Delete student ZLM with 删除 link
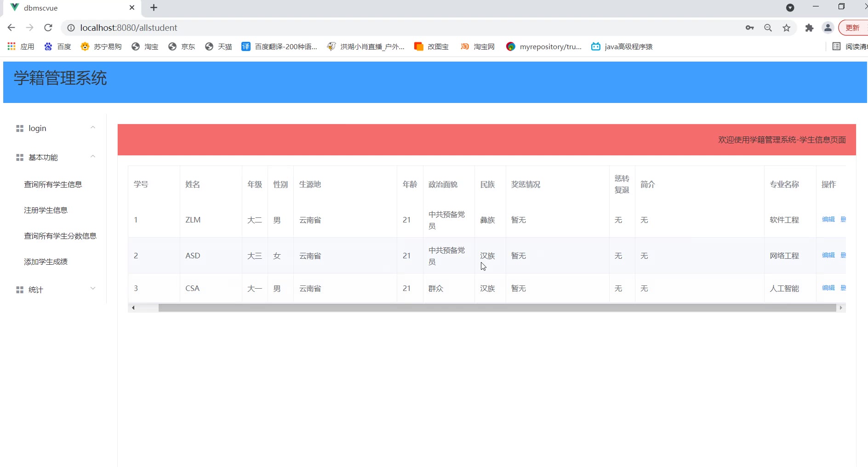The image size is (868, 467). click(843, 219)
